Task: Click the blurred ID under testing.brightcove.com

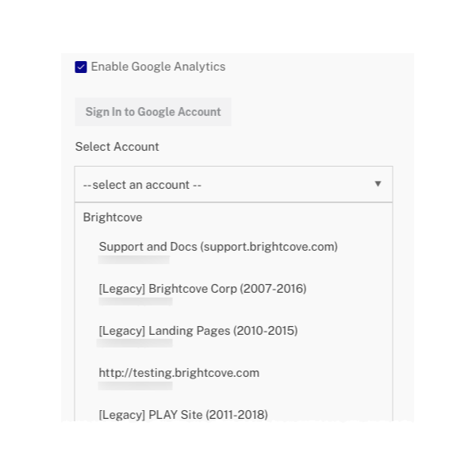Action: [135, 386]
